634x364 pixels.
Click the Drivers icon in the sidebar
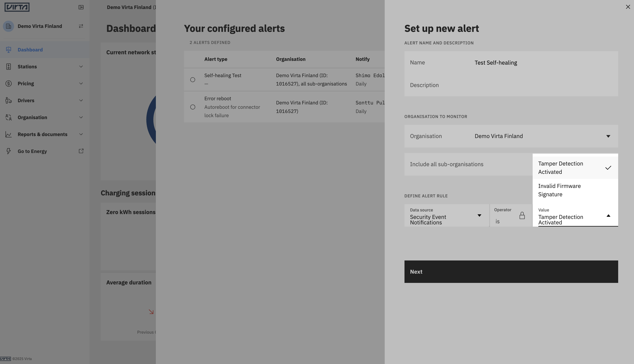[9, 100]
